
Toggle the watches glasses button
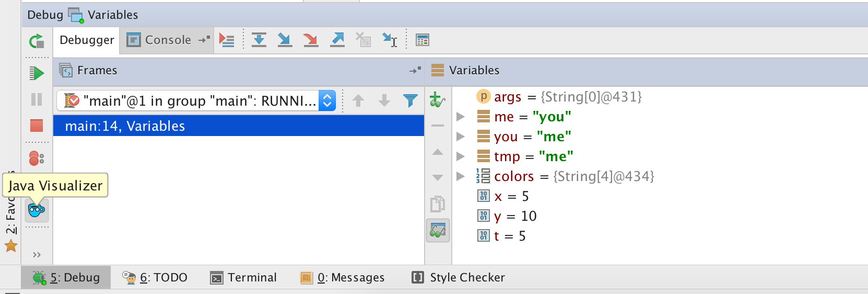(438, 230)
